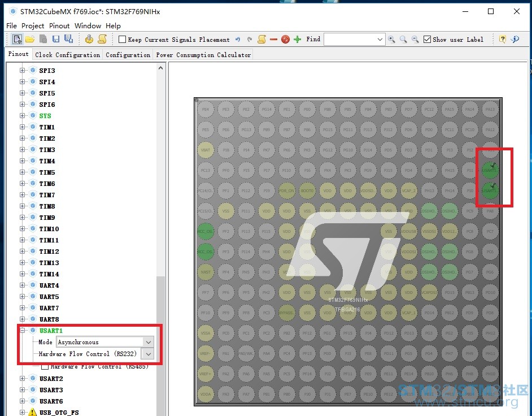Enable Keep Current Signals Placement checkbox
This screenshot has height=416, width=532.
tap(122, 40)
